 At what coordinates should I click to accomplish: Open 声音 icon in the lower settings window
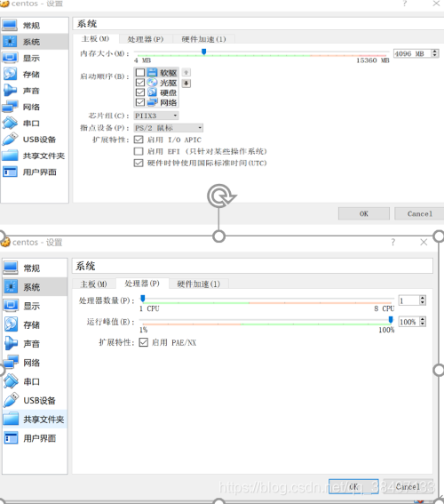pos(11,344)
